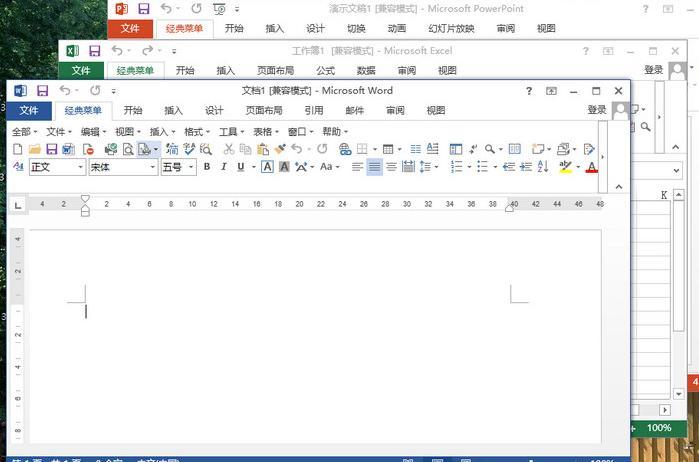Click the red 文件 button in PowerPoint
Screen dimensions: 699x462
click(130, 29)
